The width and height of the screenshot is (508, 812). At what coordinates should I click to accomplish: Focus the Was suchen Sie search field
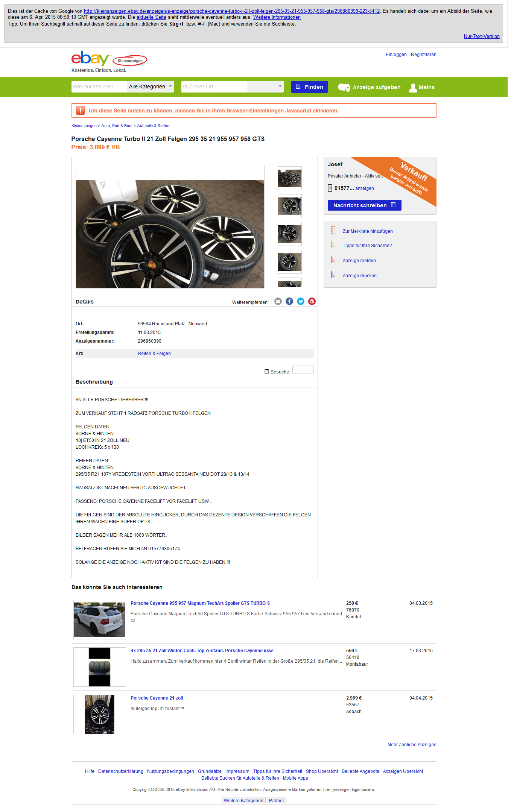point(100,87)
